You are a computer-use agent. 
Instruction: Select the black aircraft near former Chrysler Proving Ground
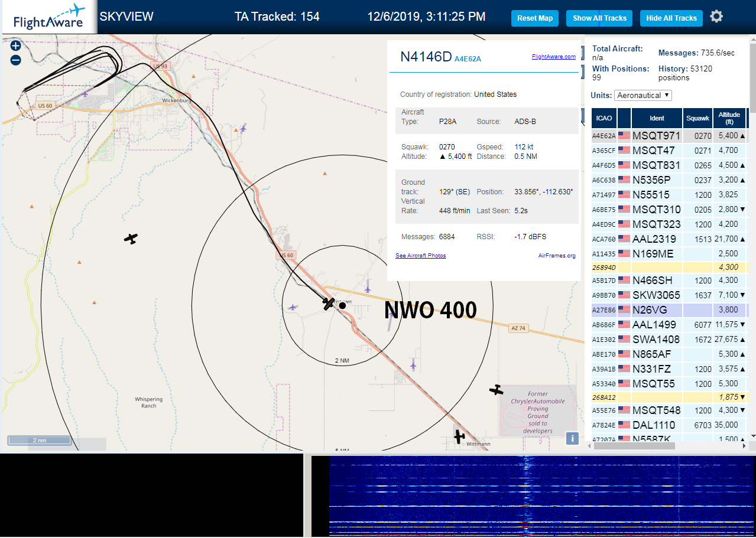coord(497,390)
